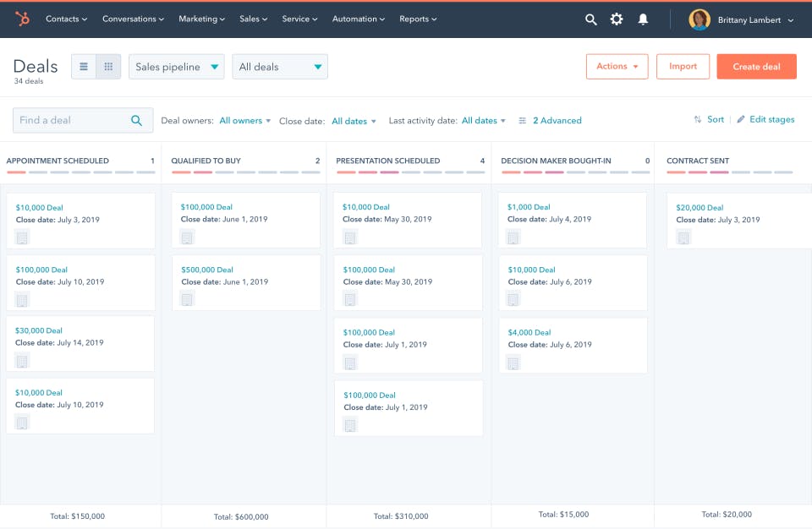Click the HubSpot sprocket logo
This screenshot has width=812, height=529.
click(x=22, y=19)
